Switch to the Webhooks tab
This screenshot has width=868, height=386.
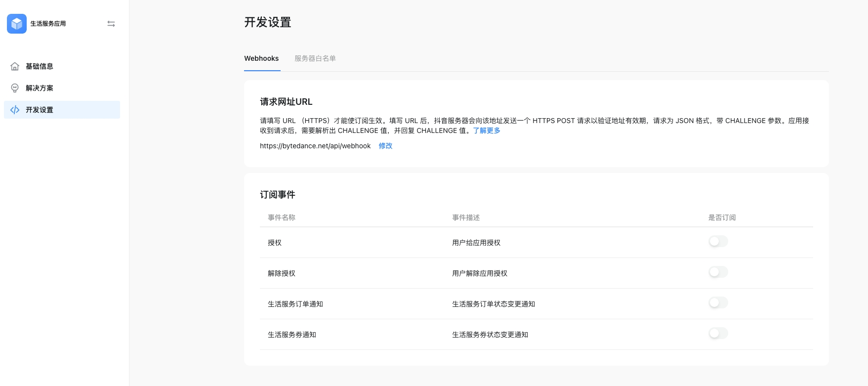(x=261, y=58)
